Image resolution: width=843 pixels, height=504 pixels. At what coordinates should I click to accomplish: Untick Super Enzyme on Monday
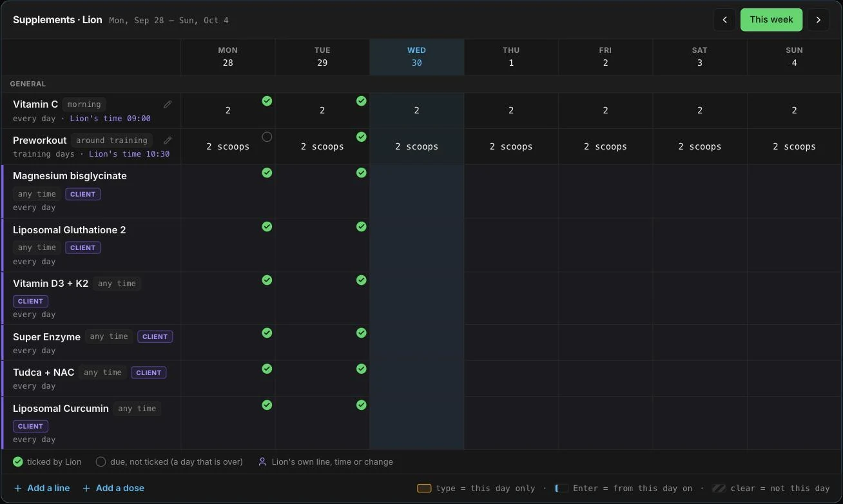coord(267,333)
